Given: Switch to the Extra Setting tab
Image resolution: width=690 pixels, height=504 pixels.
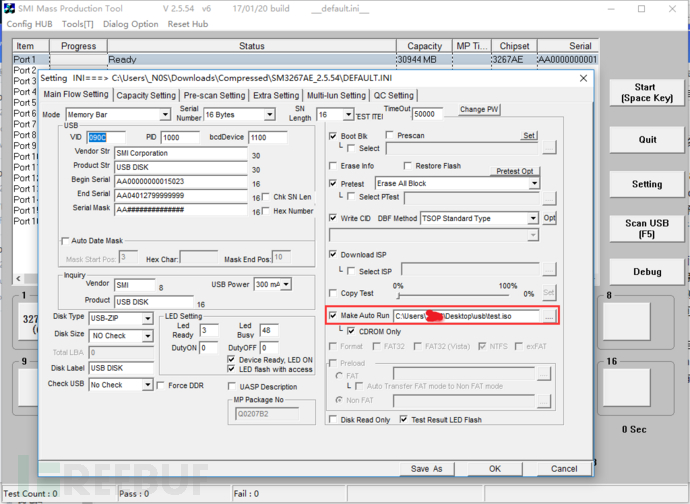Looking at the screenshot, I should (276, 95).
